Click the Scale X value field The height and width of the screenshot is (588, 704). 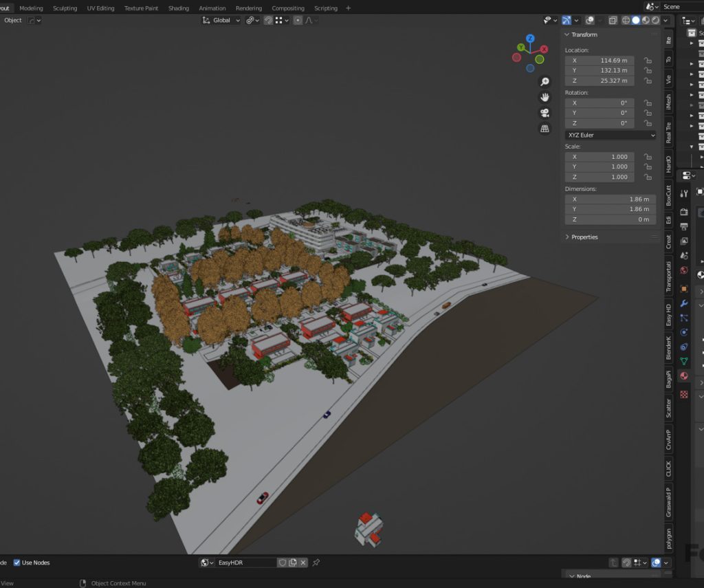click(x=599, y=157)
